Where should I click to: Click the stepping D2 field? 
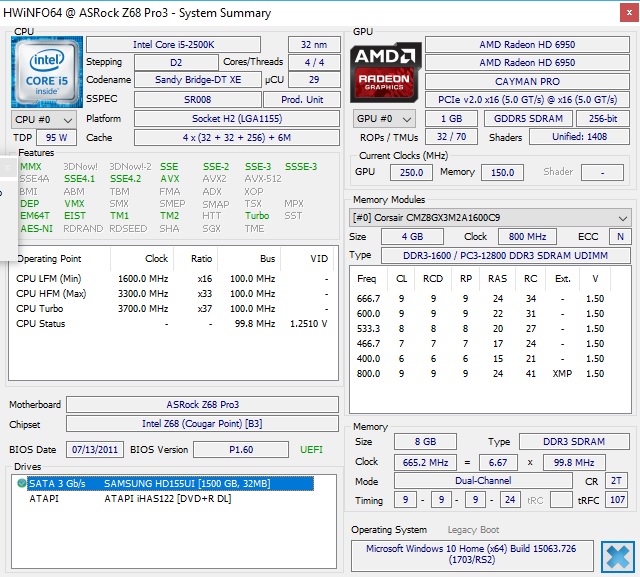[176, 62]
